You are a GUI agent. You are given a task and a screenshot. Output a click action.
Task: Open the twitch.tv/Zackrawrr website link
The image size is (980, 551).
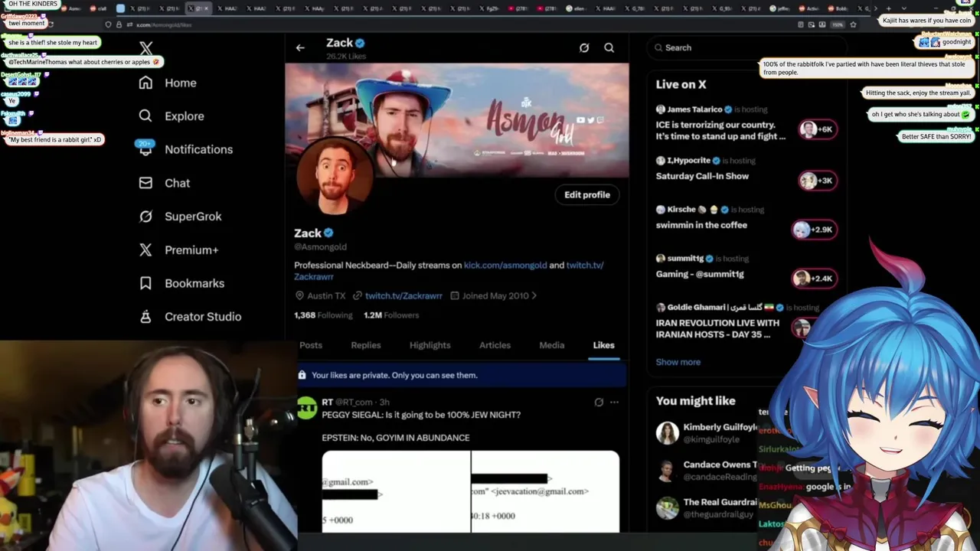click(403, 296)
